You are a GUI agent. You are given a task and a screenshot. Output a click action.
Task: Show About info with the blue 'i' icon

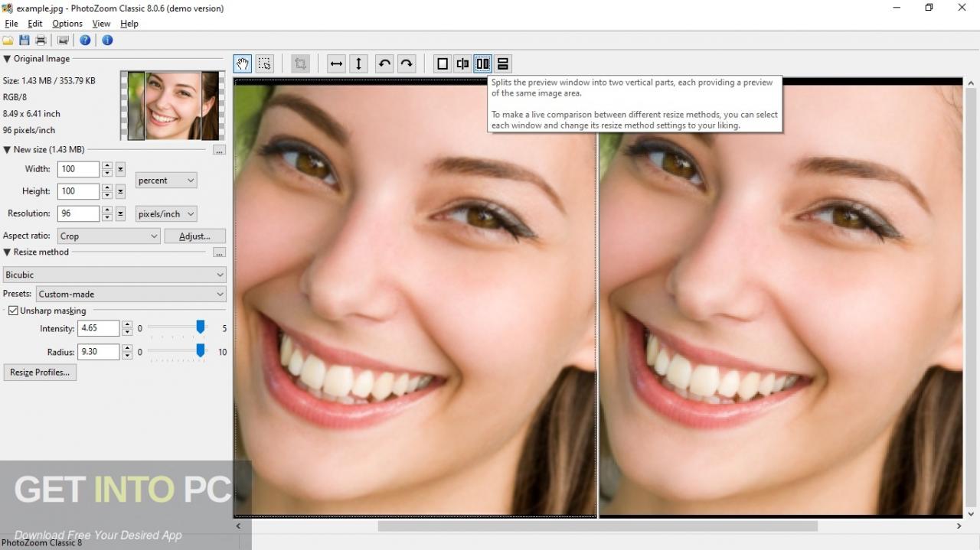107,40
